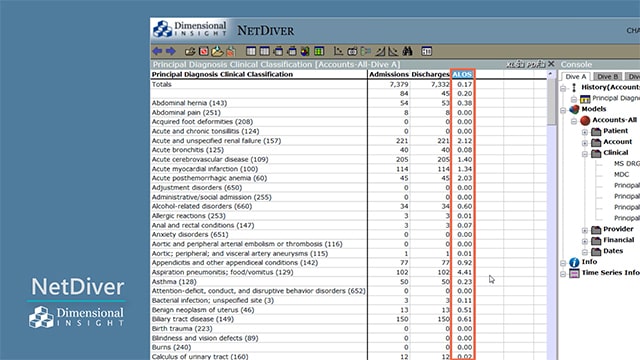The width and height of the screenshot is (640, 360).
Task: Click the blue forward arrow in toolbar
Action: [171, 51]
